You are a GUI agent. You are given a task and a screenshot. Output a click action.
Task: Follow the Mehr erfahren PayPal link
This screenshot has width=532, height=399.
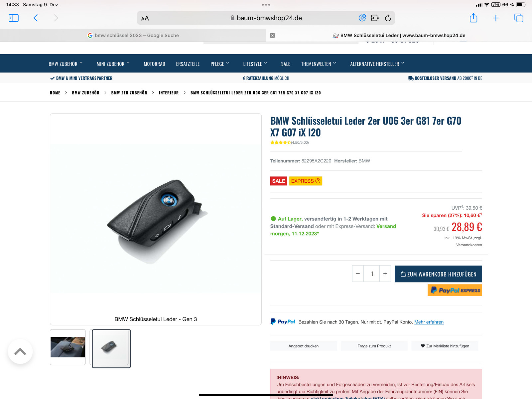pos(429,322)
